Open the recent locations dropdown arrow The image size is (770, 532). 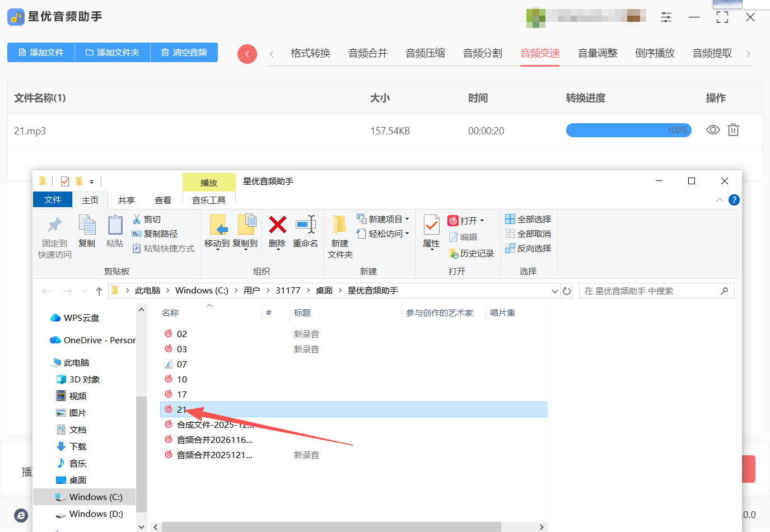pyautogui.click(x=85, y=291)
